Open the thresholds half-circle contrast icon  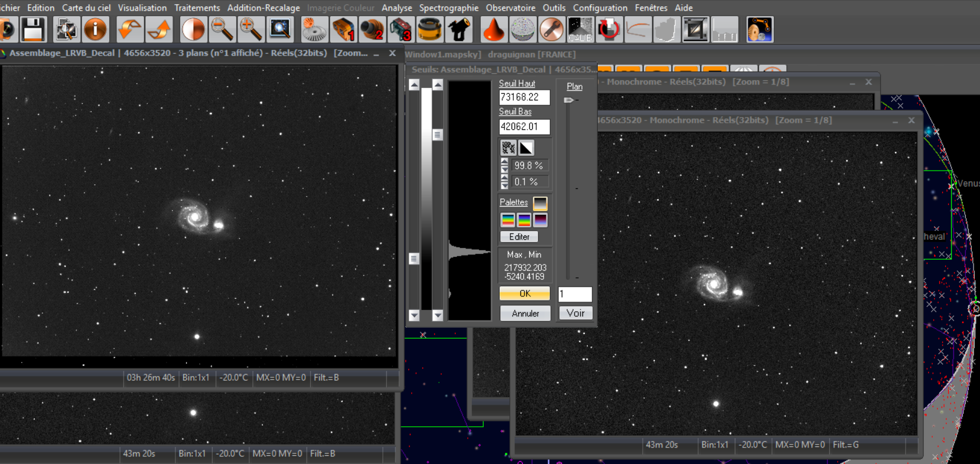click(193, 30)
